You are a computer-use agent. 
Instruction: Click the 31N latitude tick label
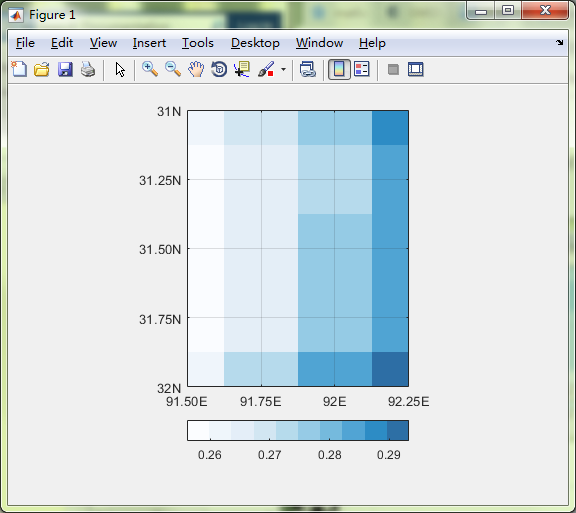pos(169,111)
